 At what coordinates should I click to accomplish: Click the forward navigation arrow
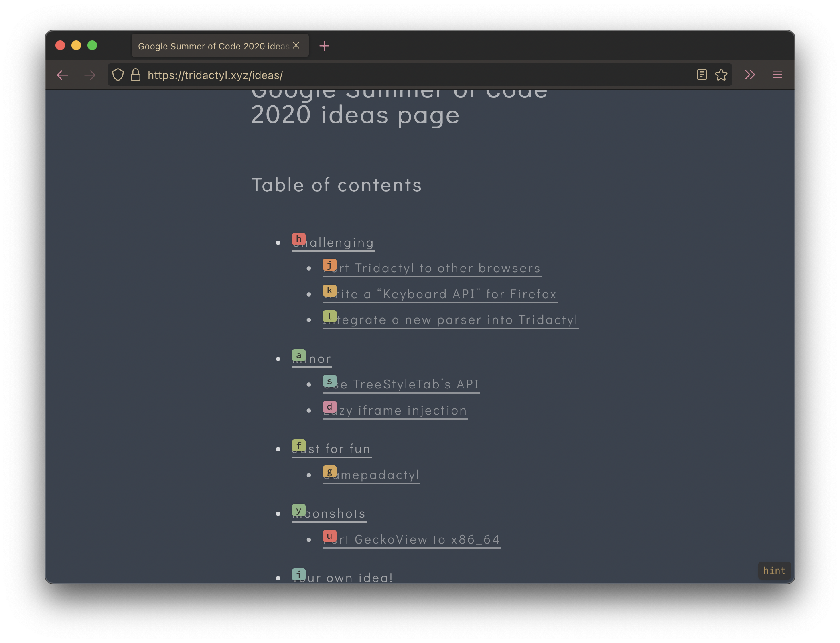click(x=89, y=75)
